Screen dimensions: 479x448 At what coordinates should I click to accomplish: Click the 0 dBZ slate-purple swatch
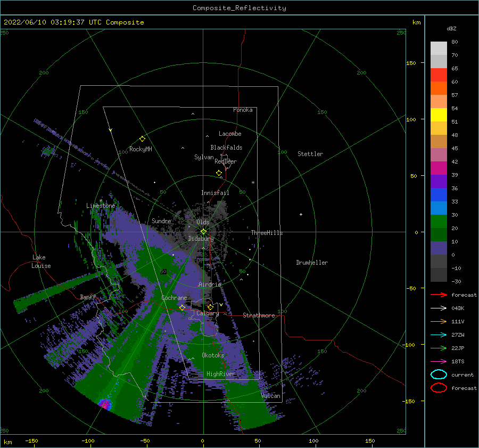coord(439,248)
